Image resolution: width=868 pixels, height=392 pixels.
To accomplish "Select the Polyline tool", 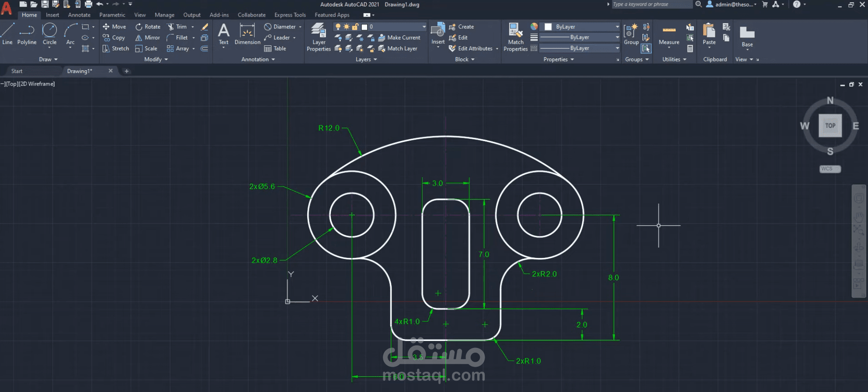I will [27, 34].
